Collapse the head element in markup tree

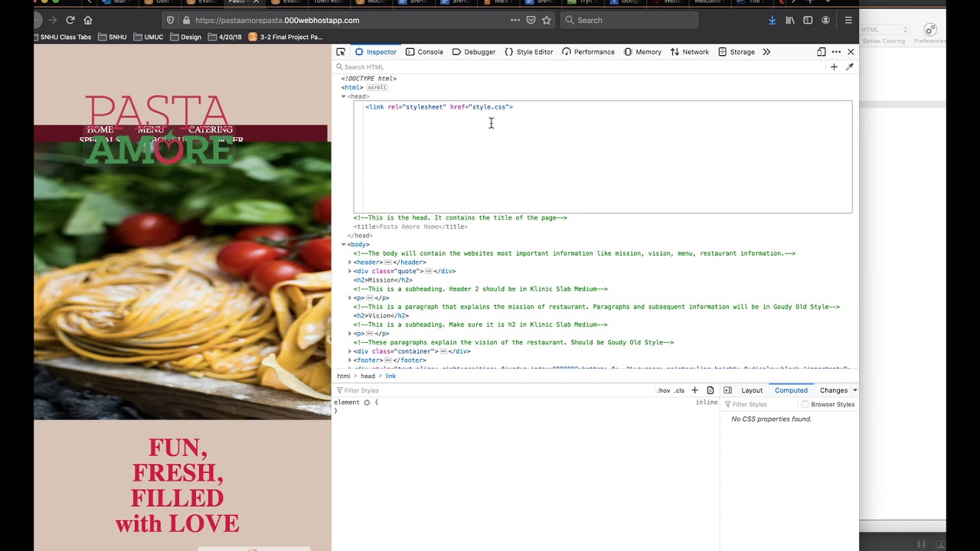pyautogui.click(x=343, y=96)
